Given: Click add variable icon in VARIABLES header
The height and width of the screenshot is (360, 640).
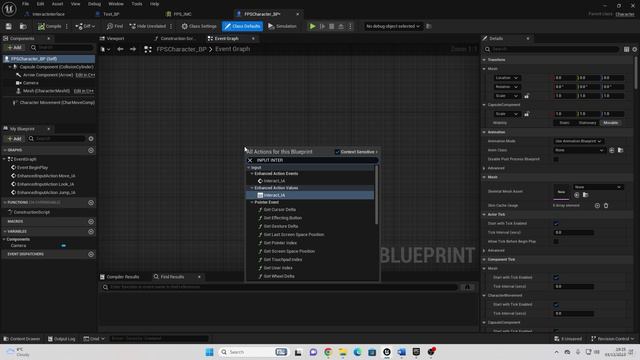Looking at the screenshot, I should [x=91, y=231].
